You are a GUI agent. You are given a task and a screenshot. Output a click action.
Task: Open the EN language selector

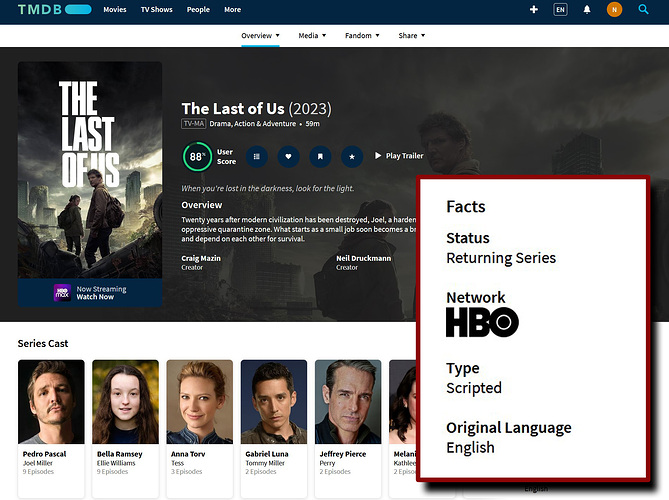tap(560, 9)
